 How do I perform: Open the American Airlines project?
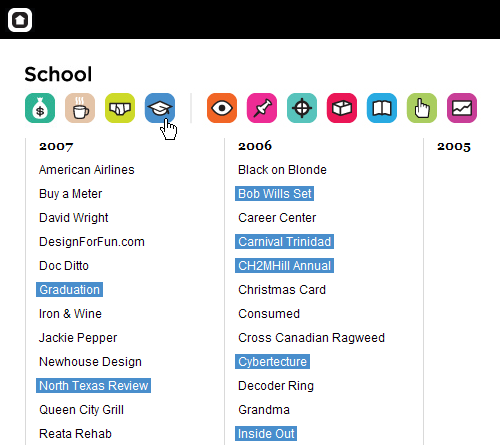point(87,170)
